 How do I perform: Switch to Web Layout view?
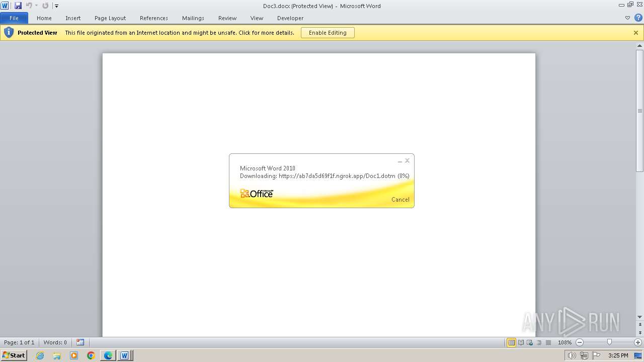pos(530,342)
